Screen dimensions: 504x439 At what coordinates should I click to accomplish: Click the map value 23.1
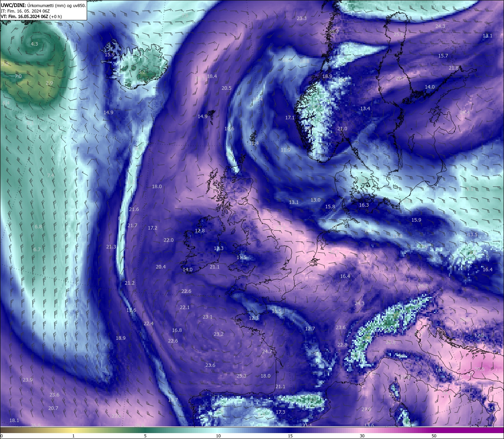pyautogui.click(x=208, y=317)
